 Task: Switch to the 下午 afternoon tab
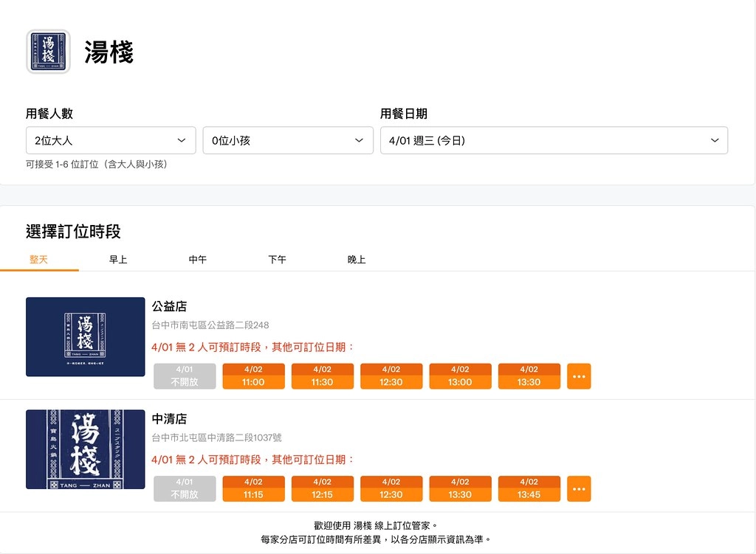pos(277,260)
